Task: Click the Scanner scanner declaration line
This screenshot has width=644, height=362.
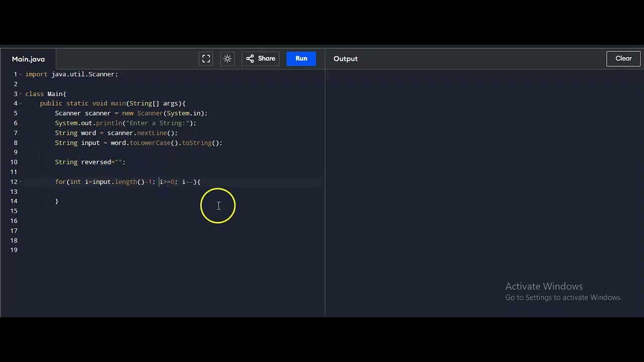Action: (x=131, y=113)
